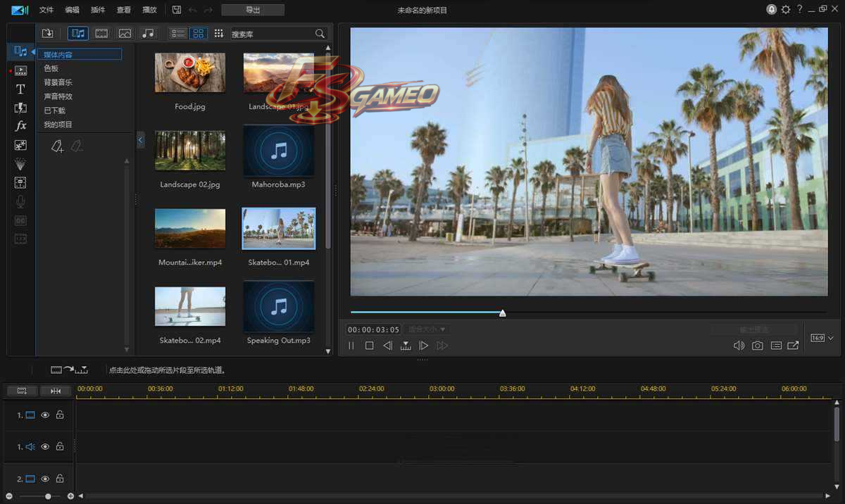Click the preview playhead slider handle
This screenshot has width=845, height=504.
(x=502, y=313)
